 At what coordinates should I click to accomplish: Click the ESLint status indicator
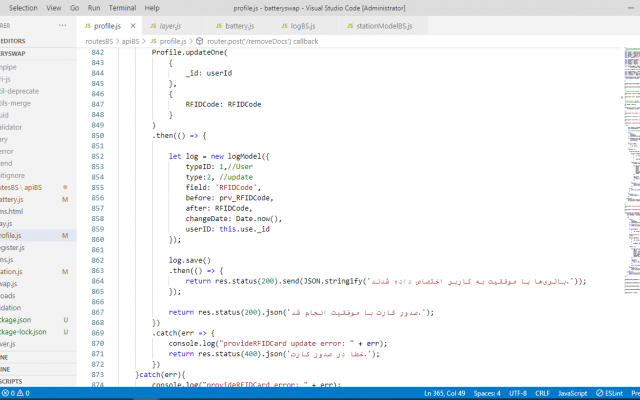(609, 393)
